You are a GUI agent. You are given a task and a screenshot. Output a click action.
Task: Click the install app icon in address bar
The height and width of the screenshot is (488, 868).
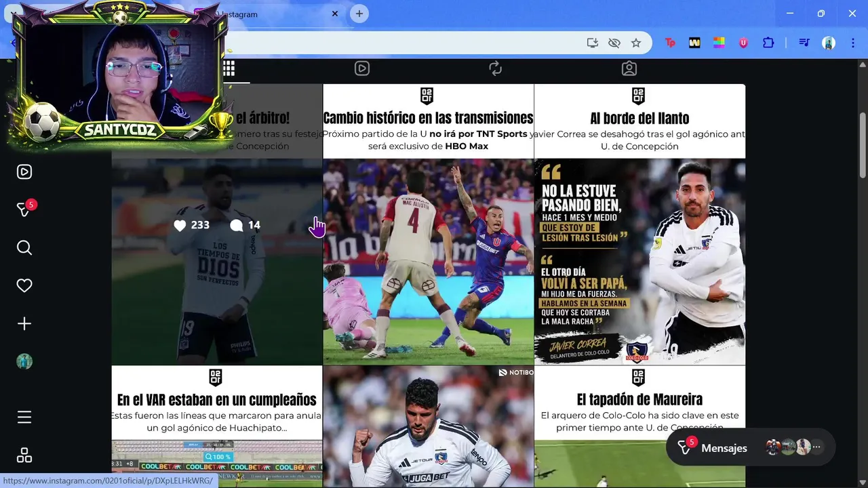[593, 43]
